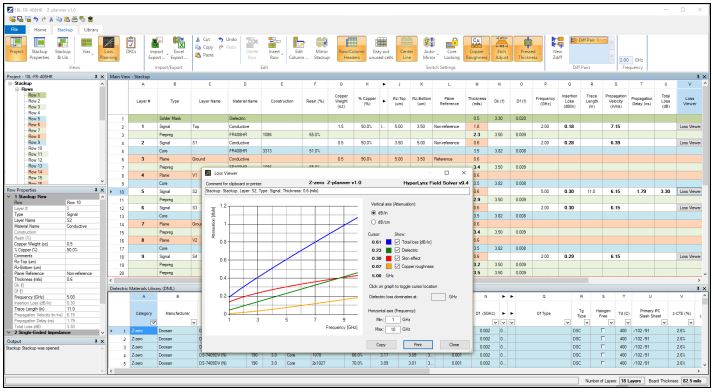The width and height of the screenshot is (714, 392).
Task: Select dB/in vertical axis option
Action: click(x=374, y=213)
